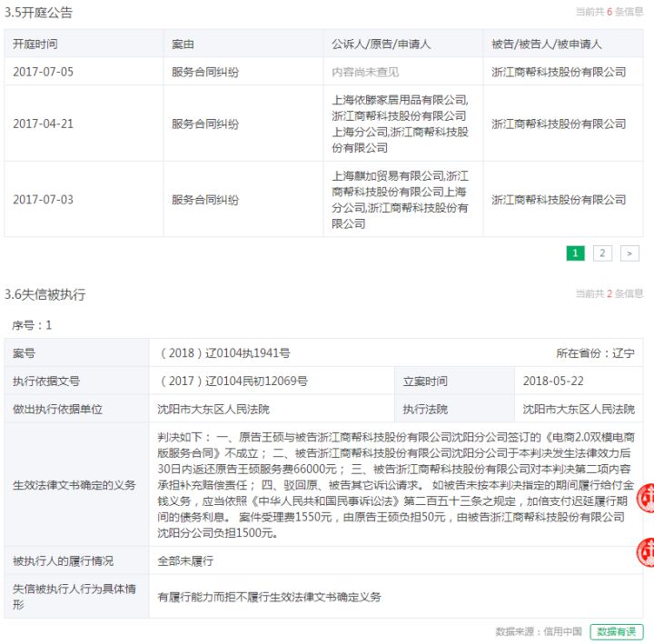Image resolution: width=654 pixels, height=644 pixels.
Task: Click the 案由 column header
Action: (183, 44)
